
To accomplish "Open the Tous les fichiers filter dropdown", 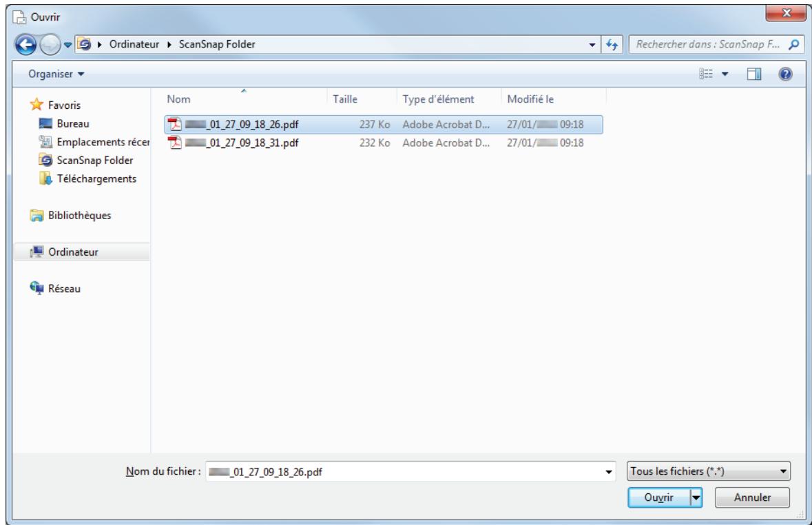I will tap(709, 471).
